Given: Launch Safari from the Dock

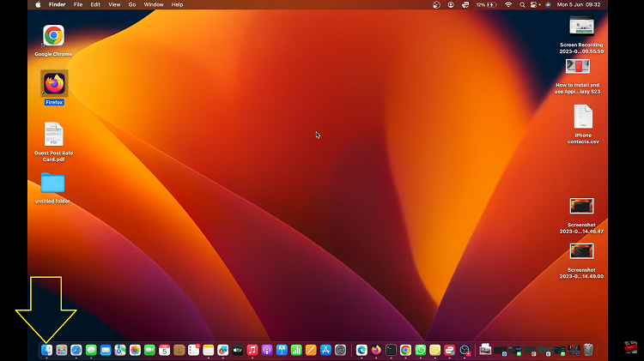Looking at the screenshot, I should (76, 350).
